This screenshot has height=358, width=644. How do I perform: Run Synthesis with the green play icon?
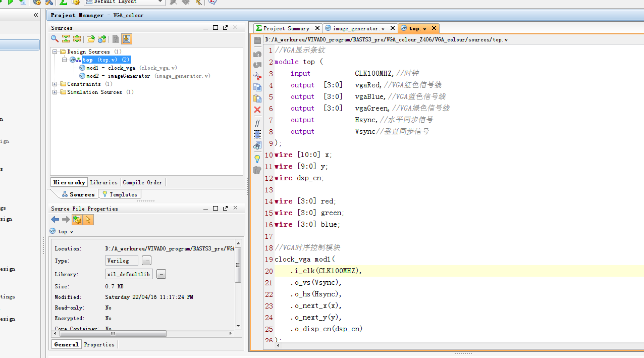pyautogui.click(x=10, y=3)
